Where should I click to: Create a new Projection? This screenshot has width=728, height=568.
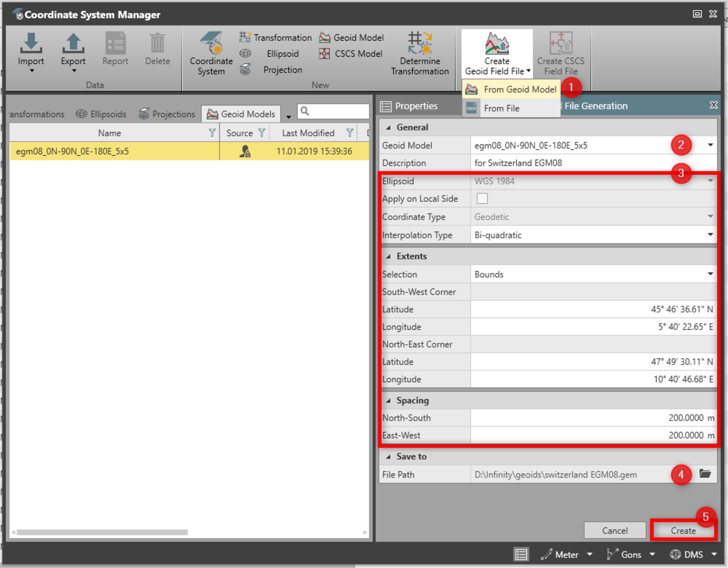pyautogui.click(x=271, y=70)
